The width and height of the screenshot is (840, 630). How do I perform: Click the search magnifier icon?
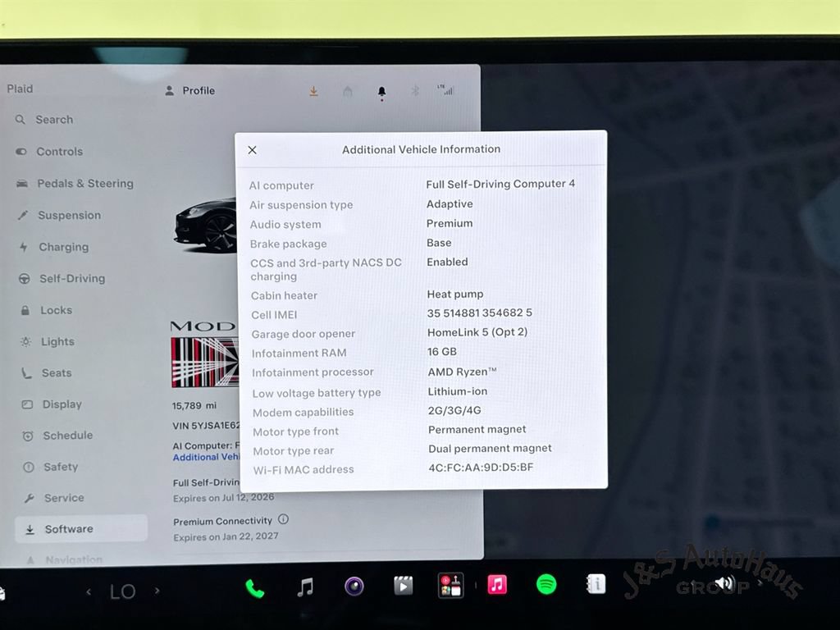tap(21, 120)
